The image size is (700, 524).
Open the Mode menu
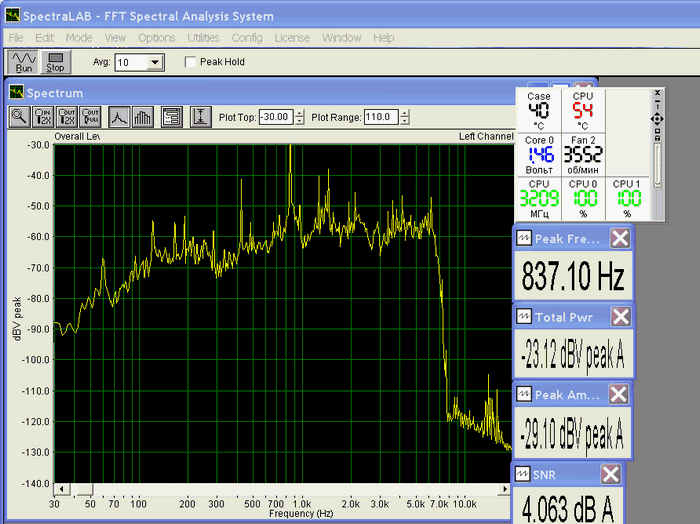tap(79, 38)
